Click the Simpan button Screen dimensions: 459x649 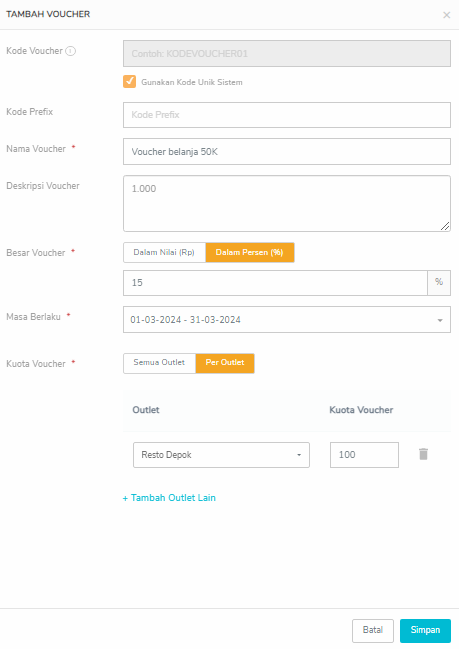tap(425, 630)
